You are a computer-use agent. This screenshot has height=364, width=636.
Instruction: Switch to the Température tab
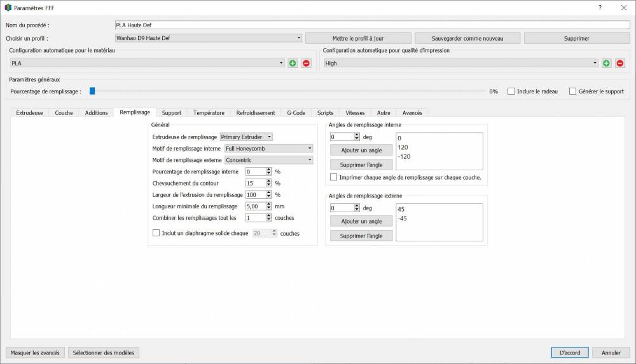click(209, 112)
